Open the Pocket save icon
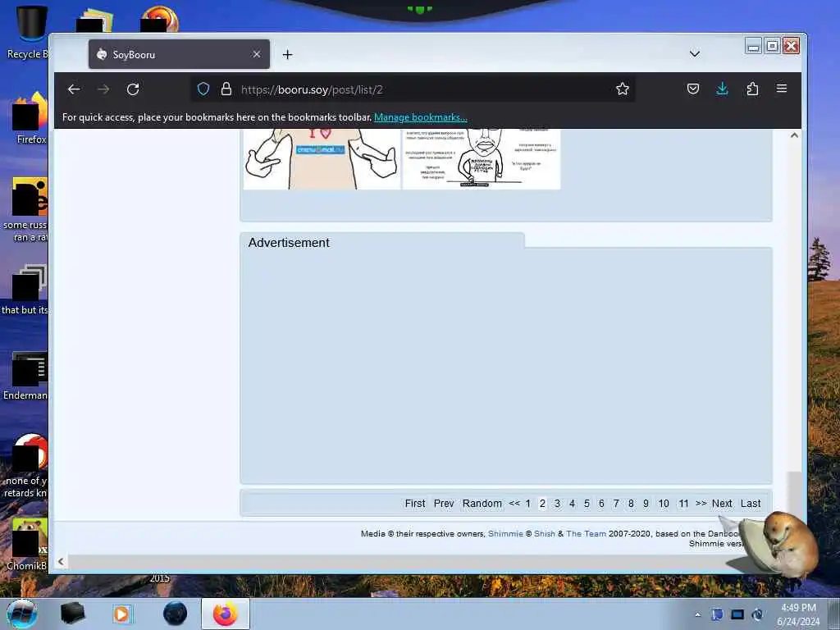The image size is (840, 630). pos(692,89)
